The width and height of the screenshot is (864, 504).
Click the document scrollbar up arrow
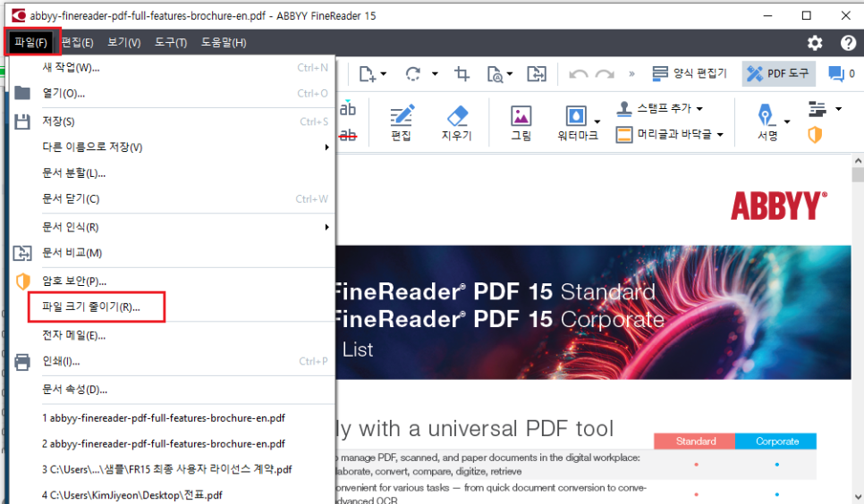click(858, 161)
